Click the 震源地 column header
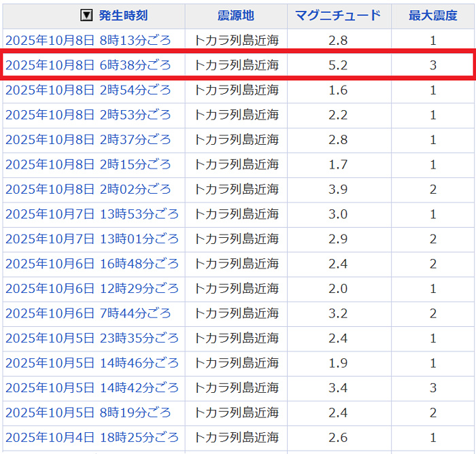 236,16
